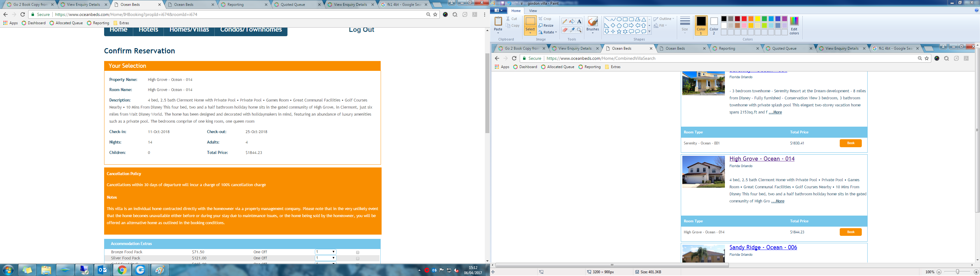Viewport: 980px width, 276px height.
Task: Pick the Five-point star shape
Action: [619, 32]
